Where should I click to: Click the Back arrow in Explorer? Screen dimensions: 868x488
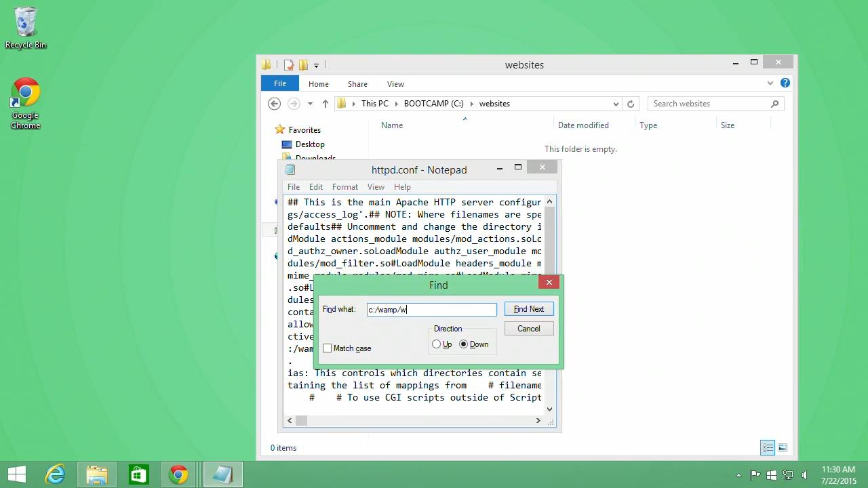click(x=274, y=104)
